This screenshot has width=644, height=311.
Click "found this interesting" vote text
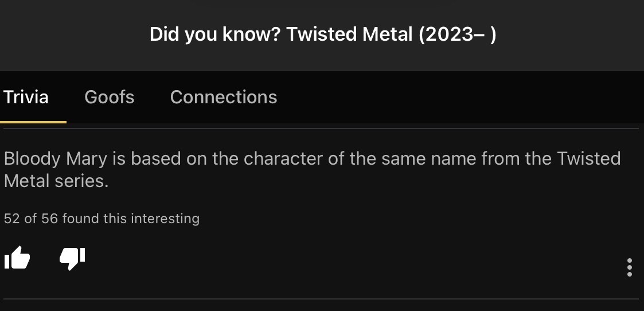click(131, 219)
